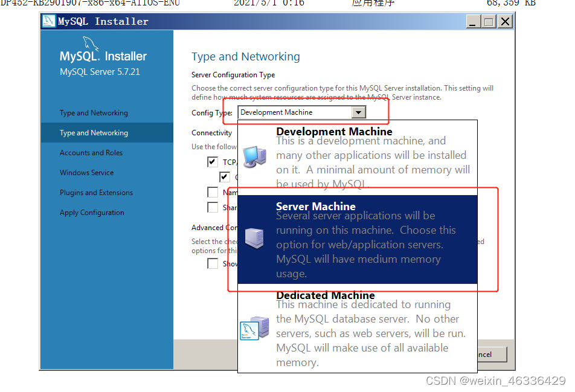The height and width of the screenshot is (392, 575).
Task: Click the Dedicated Machine MySQL server icon
Action: [254, 328]
